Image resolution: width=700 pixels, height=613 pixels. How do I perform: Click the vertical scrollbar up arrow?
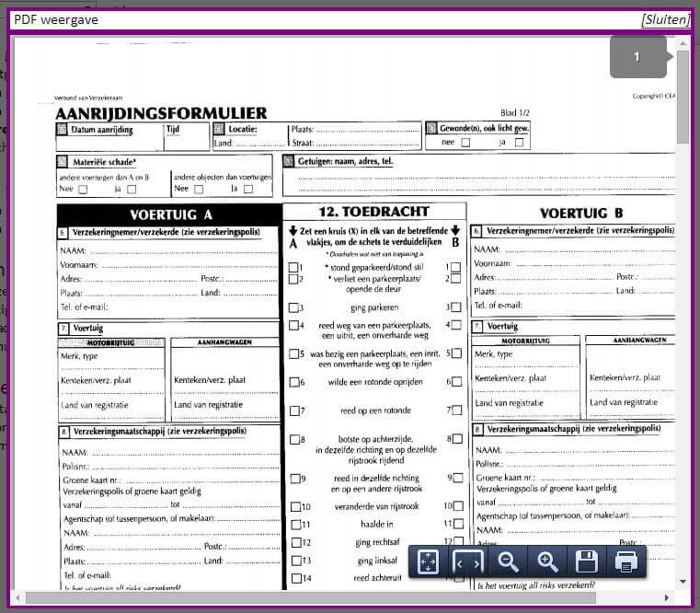[x=683, y=43]
